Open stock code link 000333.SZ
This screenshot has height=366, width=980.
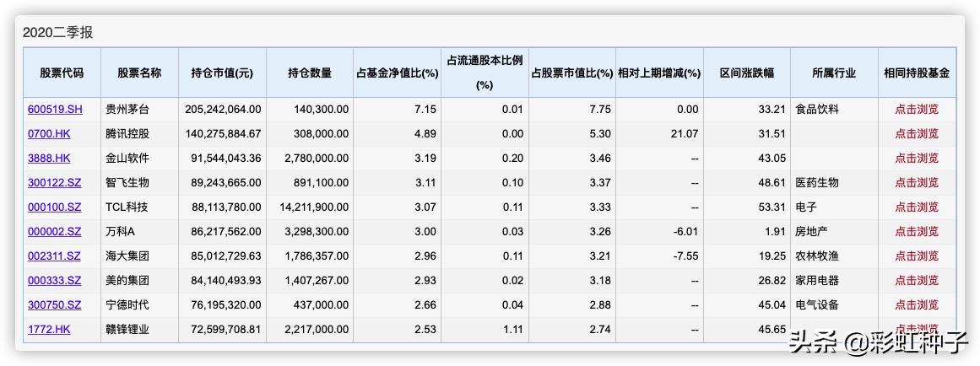[x=54, y=280]
